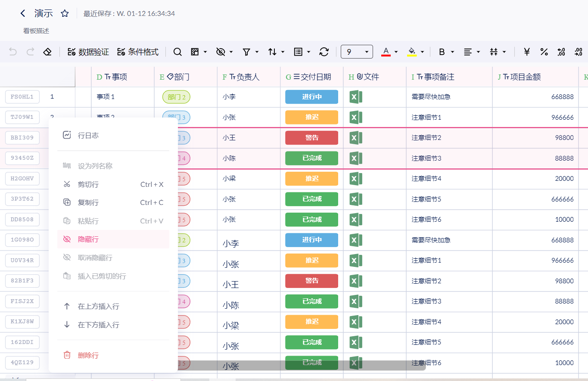Open Excel file icon in K1XJ8W row
588x381 pixels.
click(x=355, y=322)
